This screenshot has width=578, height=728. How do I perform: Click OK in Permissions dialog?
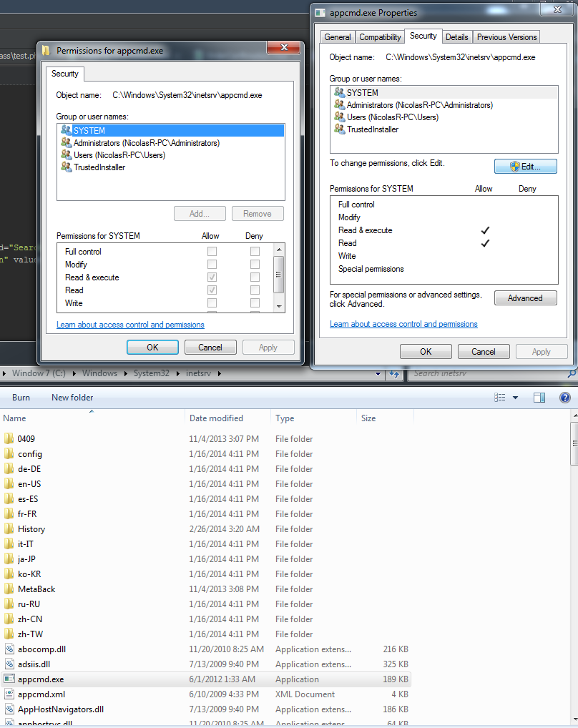153,348
